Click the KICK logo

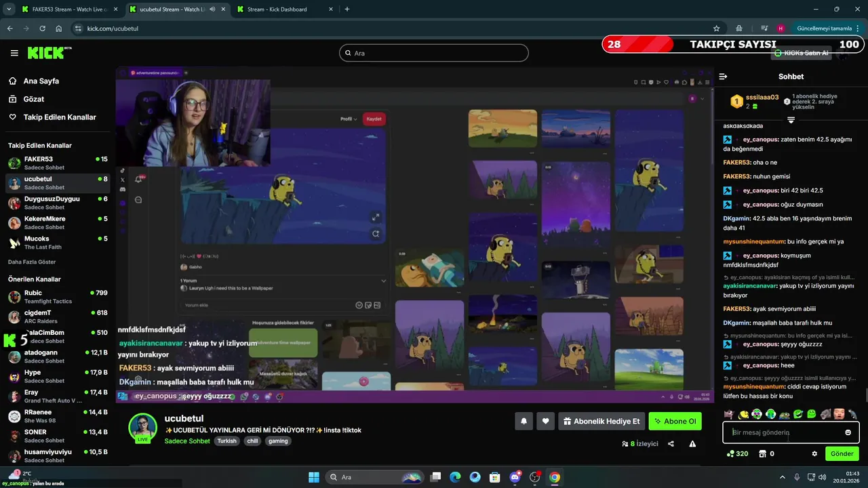(48, 53)
